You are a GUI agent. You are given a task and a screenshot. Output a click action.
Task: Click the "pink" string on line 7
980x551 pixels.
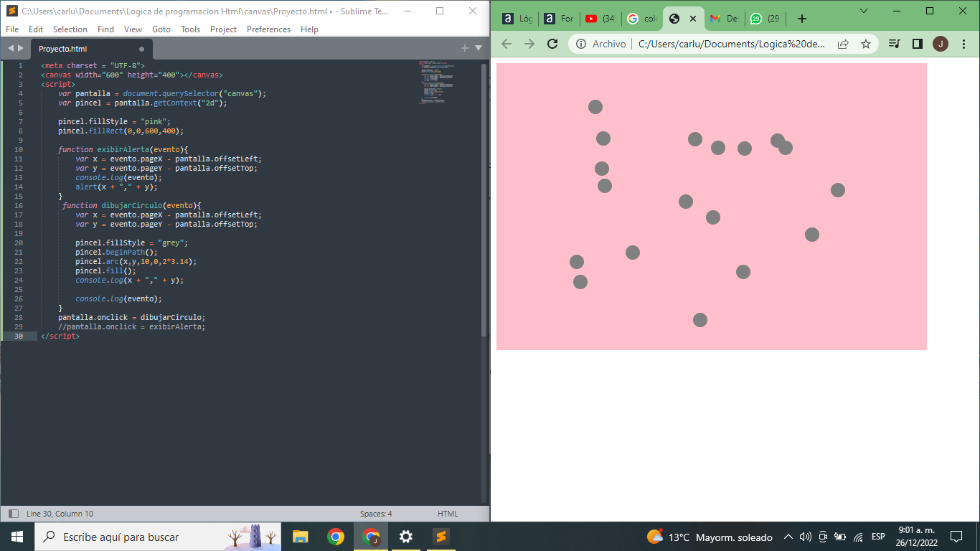(x=154, y=121)
